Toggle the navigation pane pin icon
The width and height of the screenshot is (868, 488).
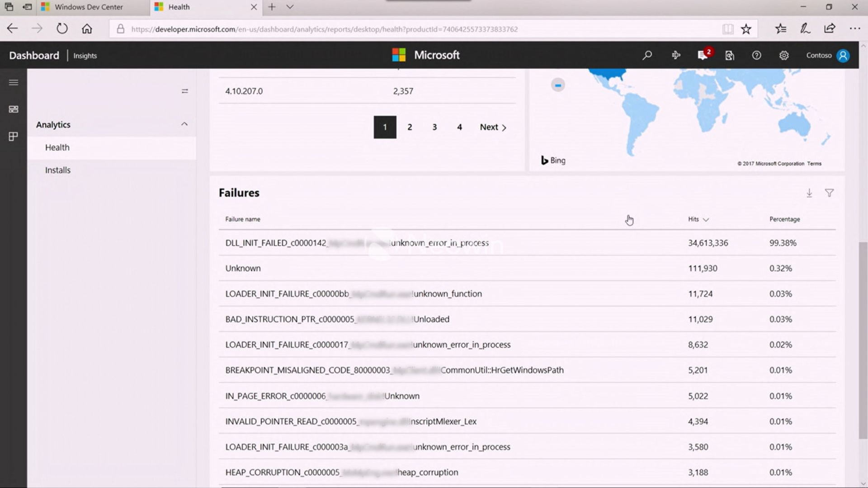[184, 91]
